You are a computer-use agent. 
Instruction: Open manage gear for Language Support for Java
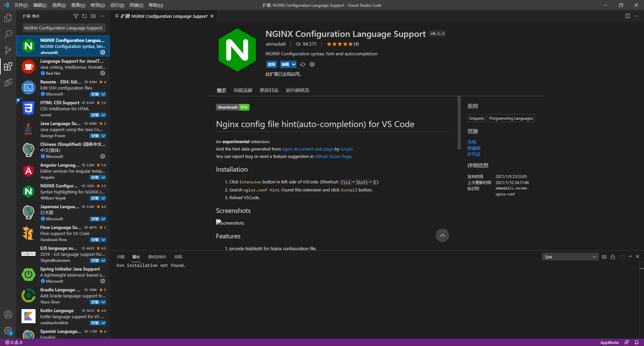coord(103,73)
